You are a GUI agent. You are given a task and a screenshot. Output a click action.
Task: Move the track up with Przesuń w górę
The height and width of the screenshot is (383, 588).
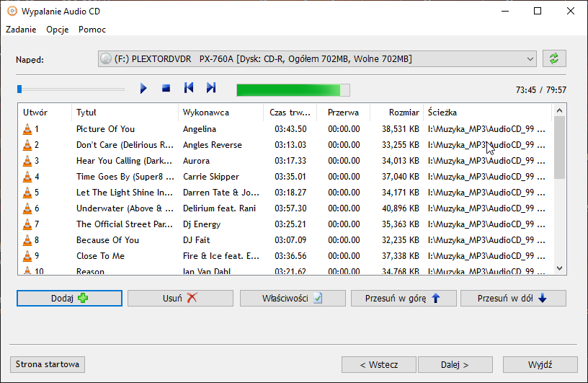[x=404, y=298]
